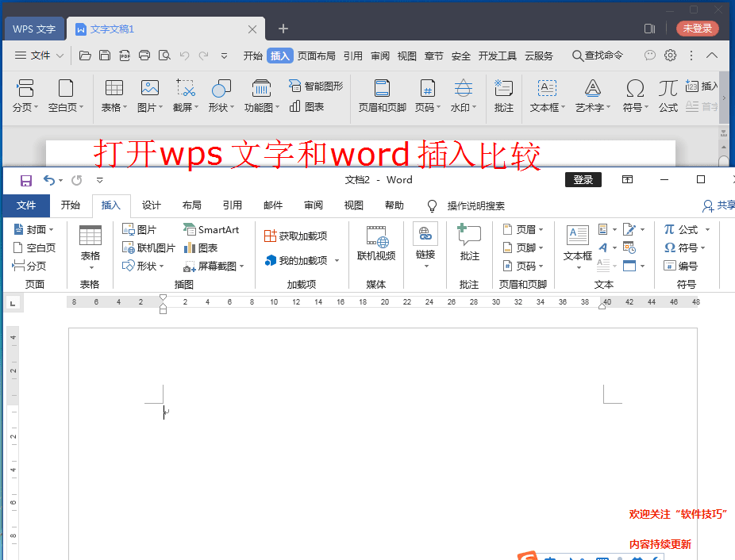Expand WPS 形状 dropdown
The image size is (735, 560).
tap(232, 107)
